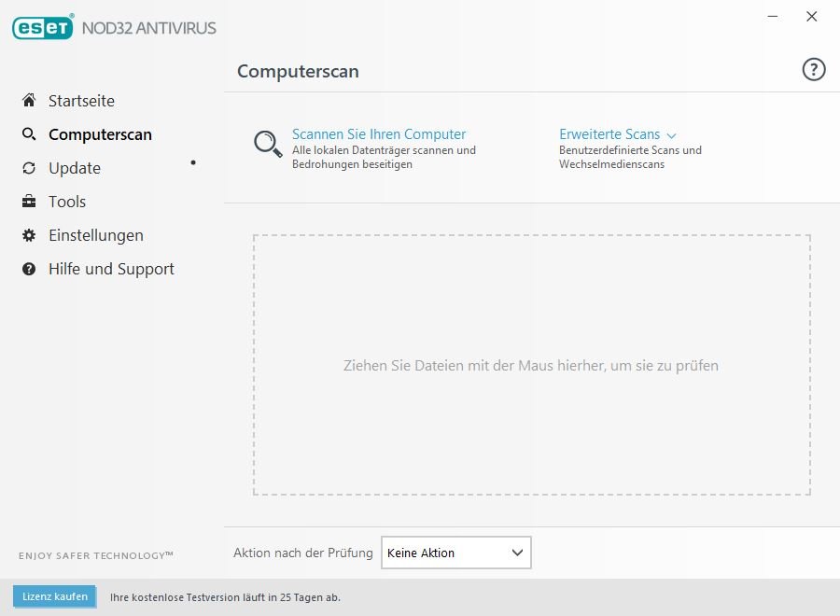The width and height of the screenshot is (840, 616).
Task: Click text 'Ihre kostenlose Testversion läuft in 25 Tagen ab.'
Action: pos(225,597)
